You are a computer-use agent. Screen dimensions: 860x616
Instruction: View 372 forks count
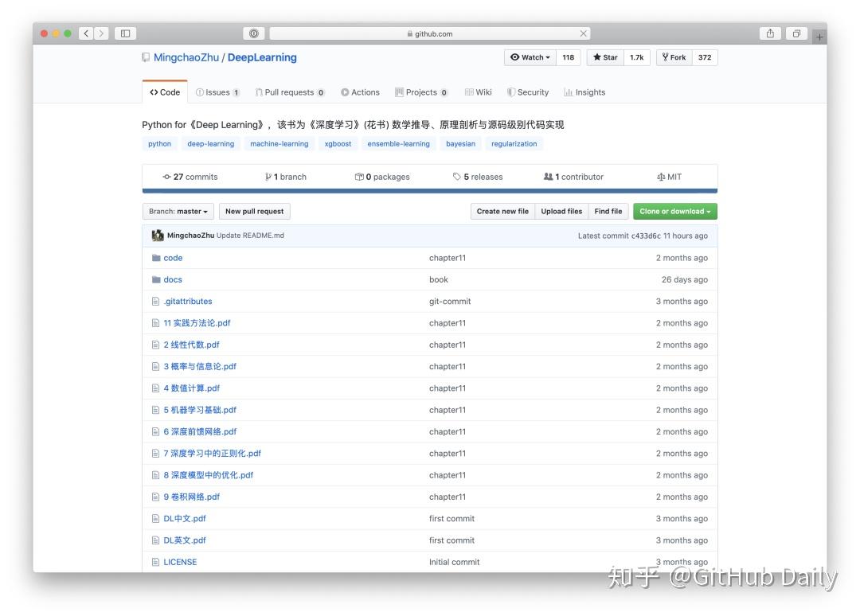pyautogui.click(x=705, y=57)
